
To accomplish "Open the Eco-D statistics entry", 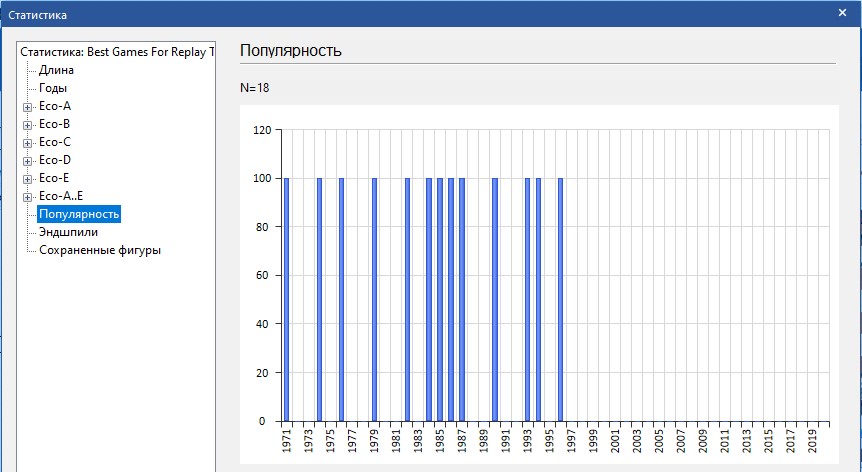I will click(55, 160).
